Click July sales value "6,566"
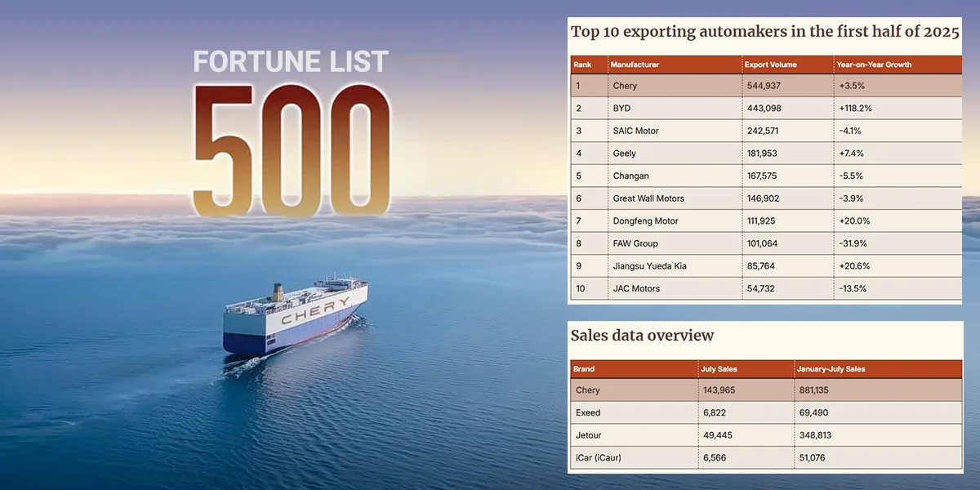 coord(715,458)
